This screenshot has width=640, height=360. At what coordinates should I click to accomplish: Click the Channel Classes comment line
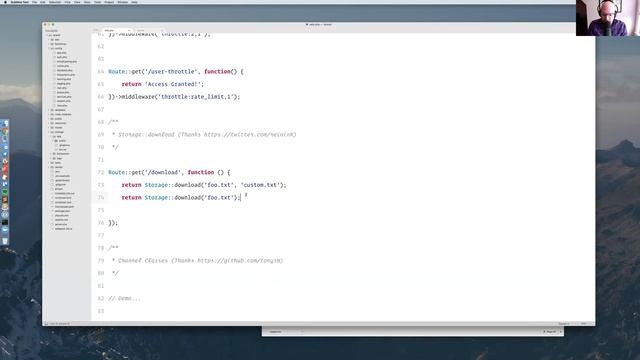click(x=197, y=260)
